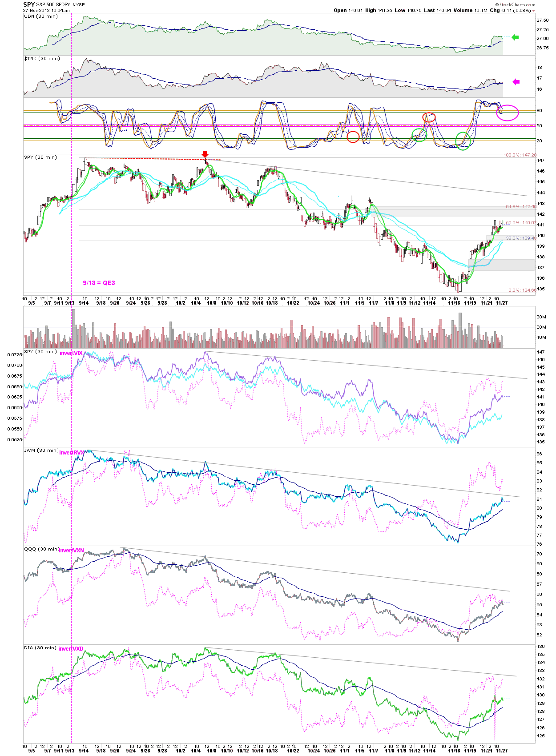556x756 pixels.
Task: Click the 20M tick on the volume axis
Action: point(541,327)
